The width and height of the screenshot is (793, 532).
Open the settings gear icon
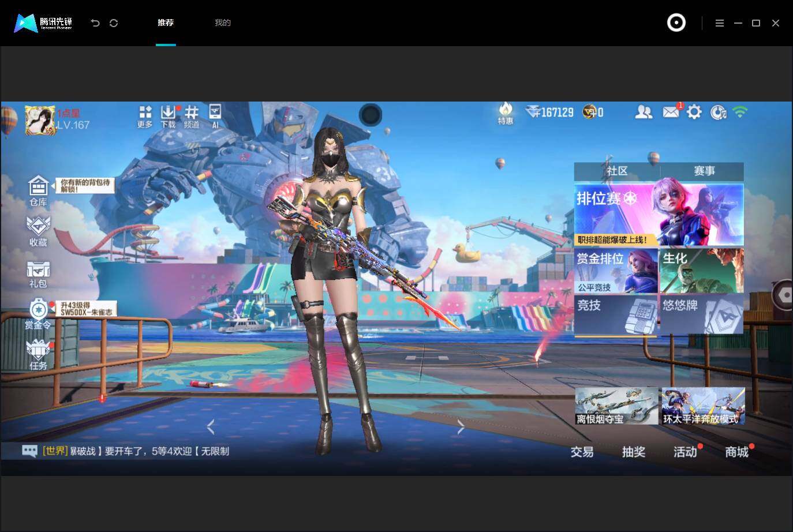coord(694,112)
